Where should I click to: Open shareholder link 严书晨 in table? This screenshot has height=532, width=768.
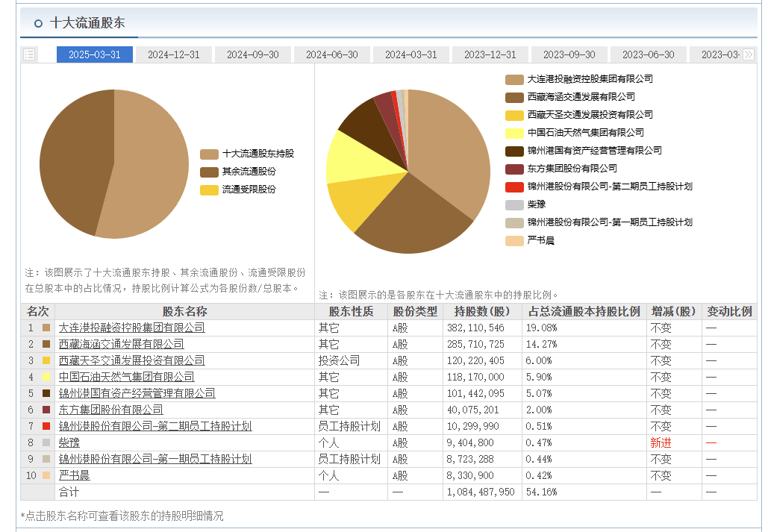click(75, 475)
